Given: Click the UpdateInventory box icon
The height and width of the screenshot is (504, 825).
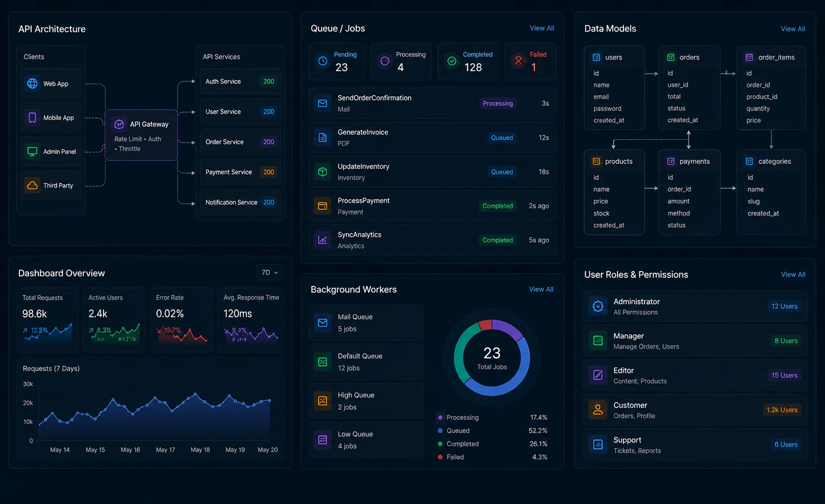Looking at the screenshot, I should pos(322,172).
